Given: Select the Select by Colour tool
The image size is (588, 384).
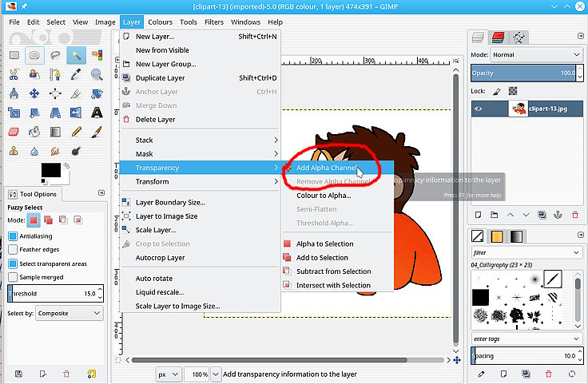Looking at the screenshot, I should 97,55.
